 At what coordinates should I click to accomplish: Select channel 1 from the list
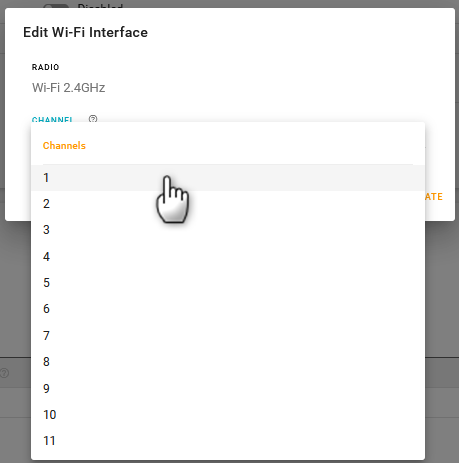tap(228, 178)
